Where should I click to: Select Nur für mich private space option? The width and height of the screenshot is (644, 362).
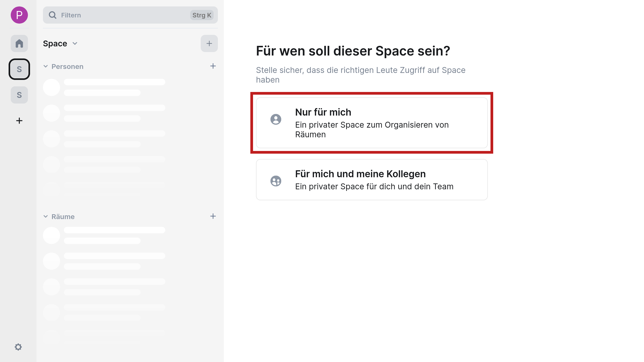(372, 123)
